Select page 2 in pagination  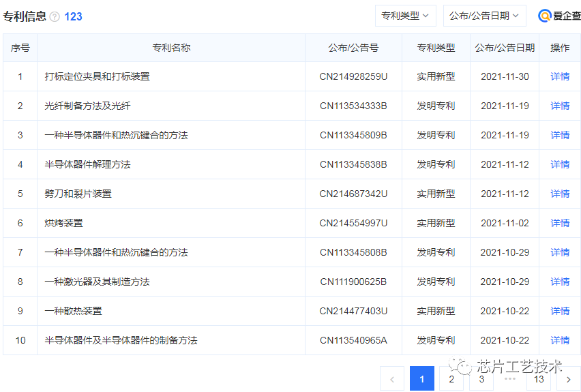451,379
